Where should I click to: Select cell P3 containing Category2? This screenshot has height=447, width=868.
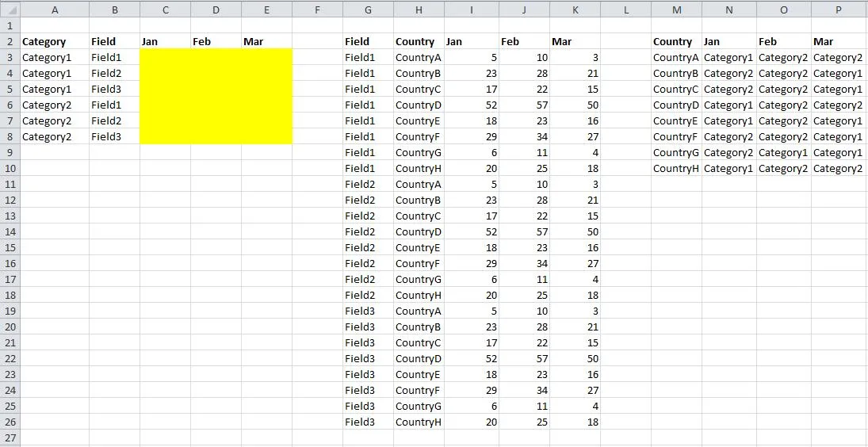839,57
